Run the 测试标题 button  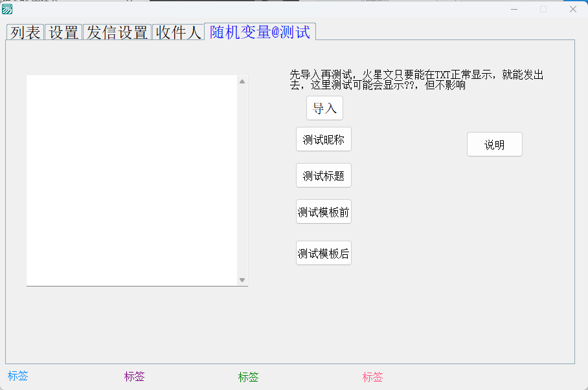pyautogui.click(x=323, y=175)
